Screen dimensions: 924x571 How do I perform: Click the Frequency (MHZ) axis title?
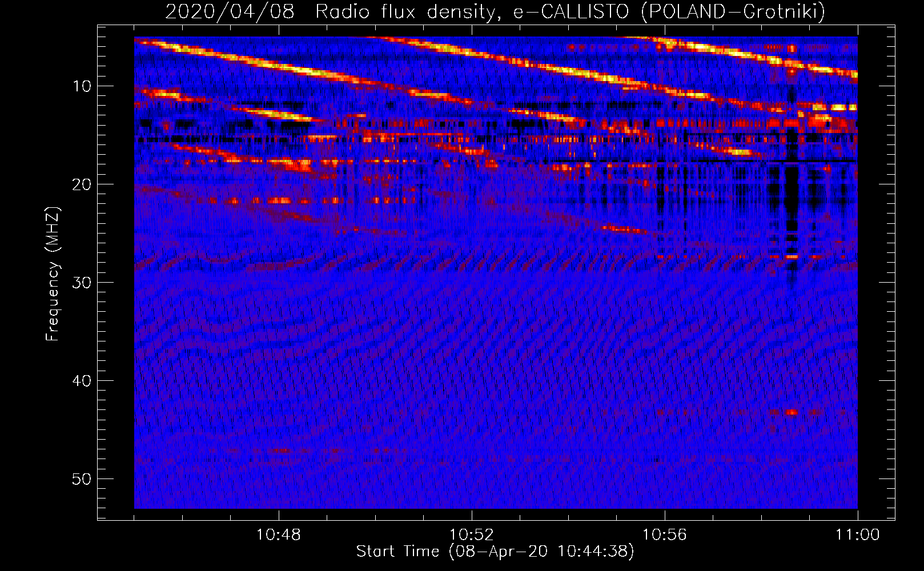[53, 274]
